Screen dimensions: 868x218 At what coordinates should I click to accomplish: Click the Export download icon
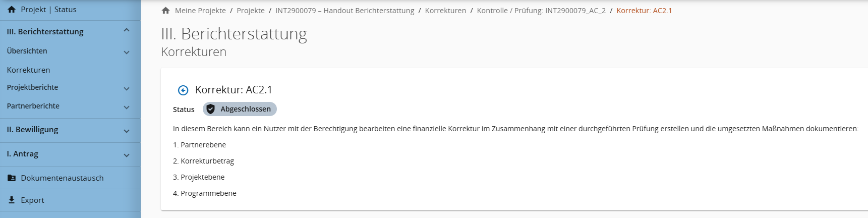pos(12,200)
